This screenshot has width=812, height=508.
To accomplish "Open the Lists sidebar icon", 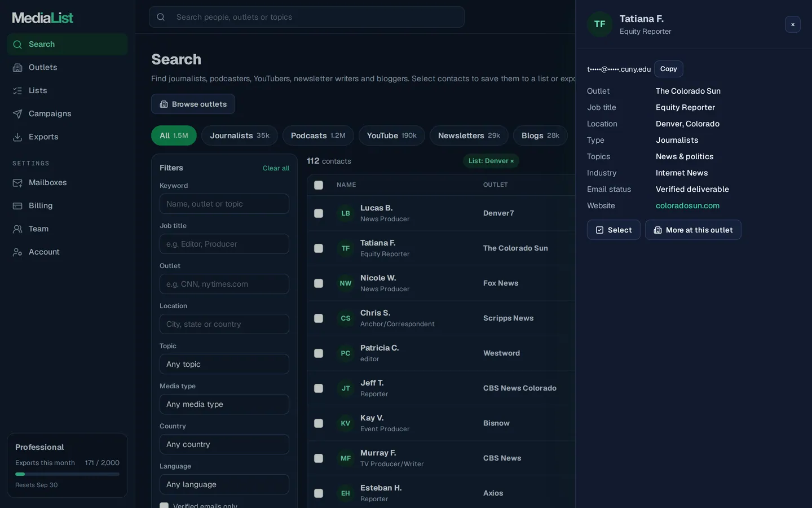I will tap(17, 91).
